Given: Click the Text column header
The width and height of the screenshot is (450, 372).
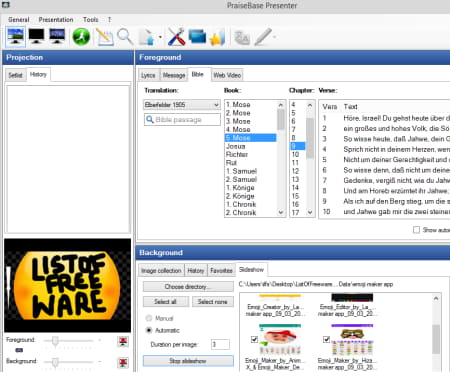Looking at the screenshot, I should coord(351,107).
